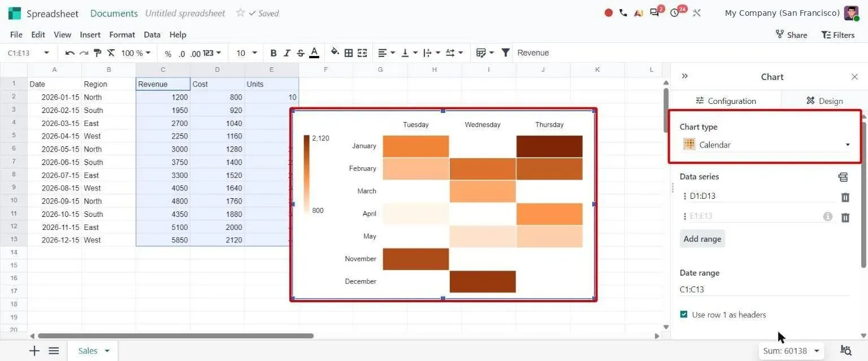Click the series layout icon beside Data series
The height and width of the screenshot is (361, 868).
843,177
